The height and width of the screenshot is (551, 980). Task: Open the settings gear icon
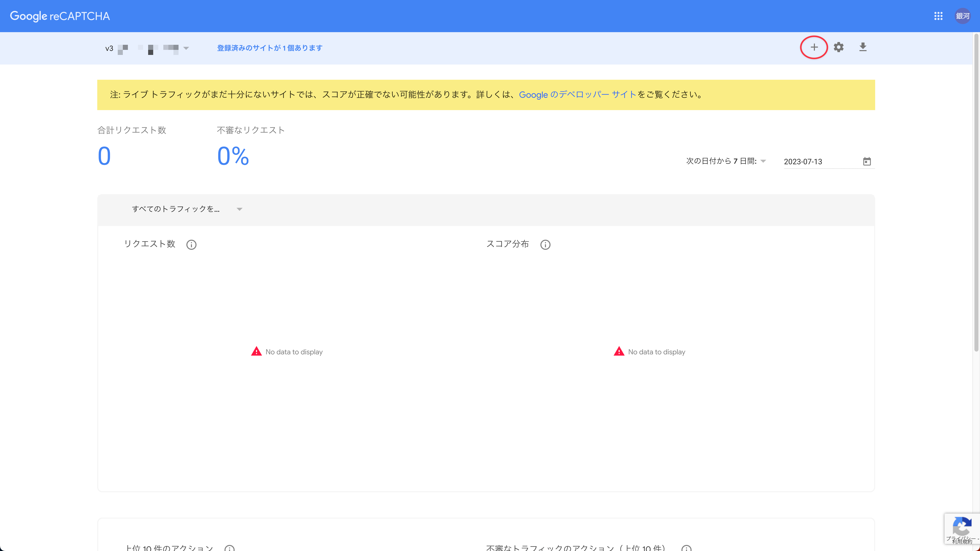(x=838, y=47)
